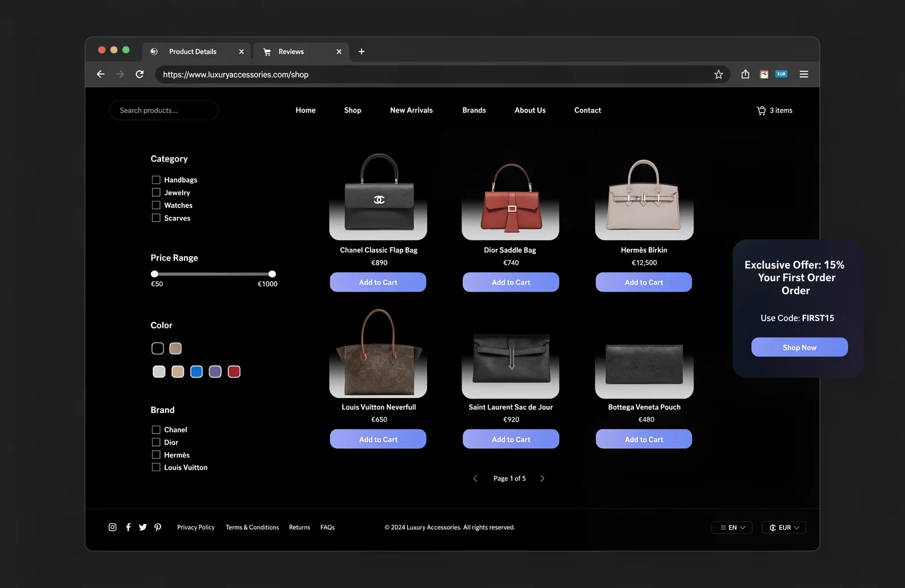This screenshot has width=905, height=588.
Task: Select the light gray color swatch
Action: pyautogui.click(x=159, y=371)
